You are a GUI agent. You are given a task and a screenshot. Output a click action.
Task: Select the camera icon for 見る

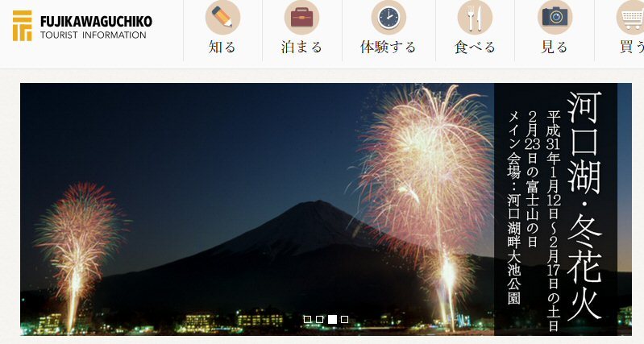[555, 17]
